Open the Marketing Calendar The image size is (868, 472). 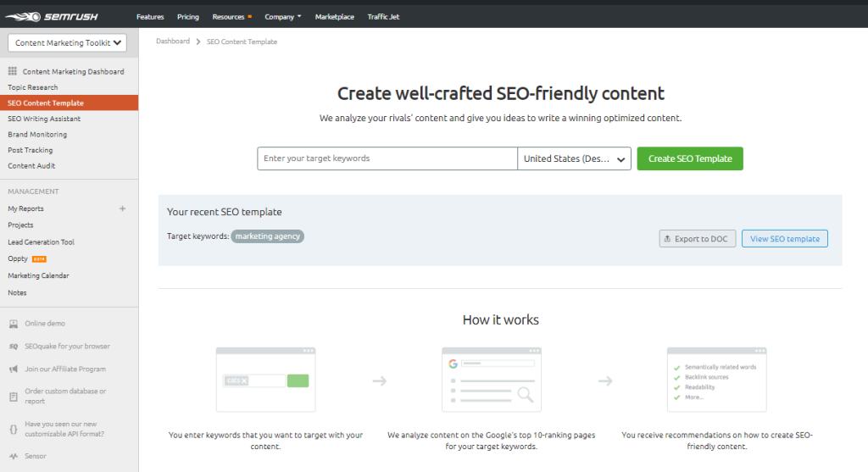38,275
